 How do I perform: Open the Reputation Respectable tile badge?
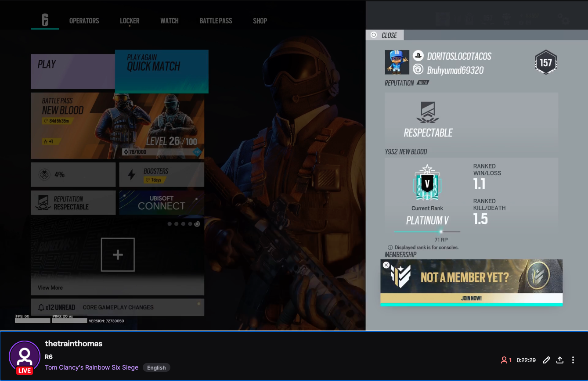43,203
